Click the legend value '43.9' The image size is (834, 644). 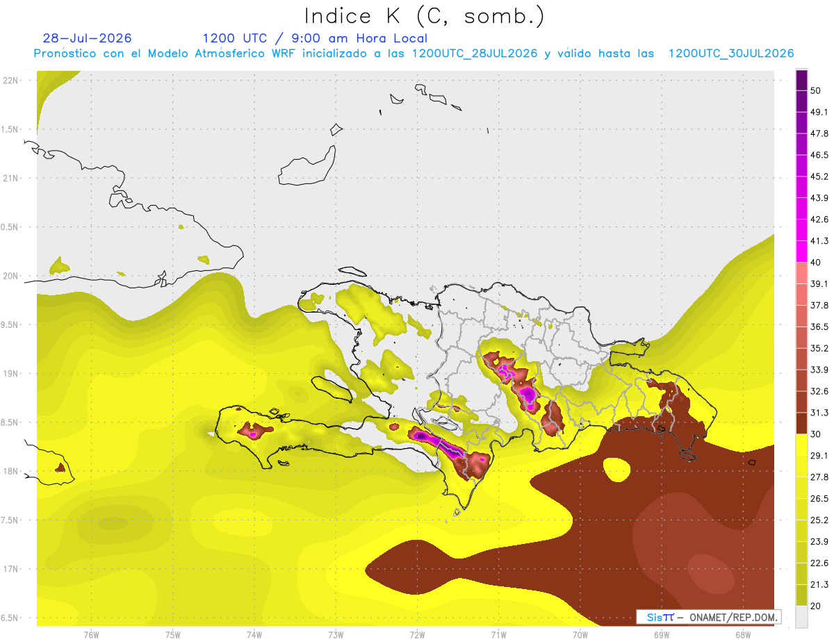pos(819,198)
